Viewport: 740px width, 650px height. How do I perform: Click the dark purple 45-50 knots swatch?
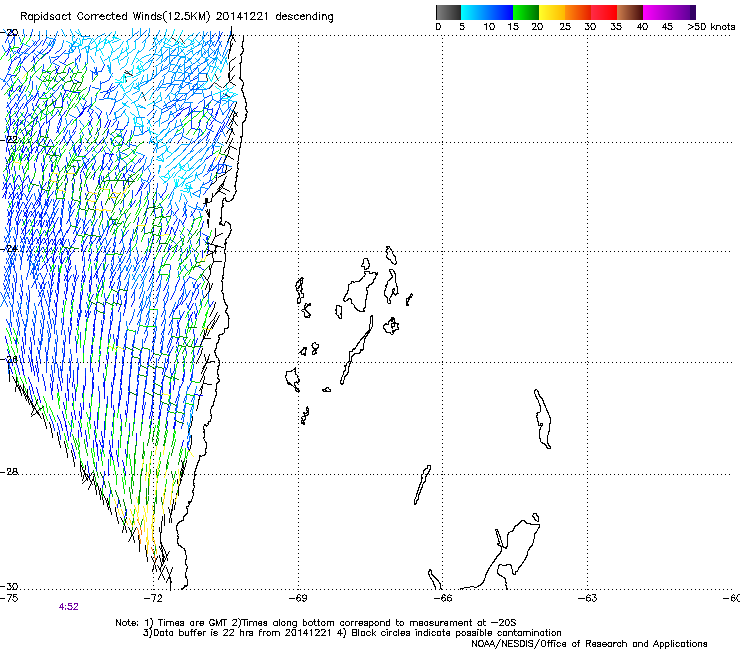682,12
